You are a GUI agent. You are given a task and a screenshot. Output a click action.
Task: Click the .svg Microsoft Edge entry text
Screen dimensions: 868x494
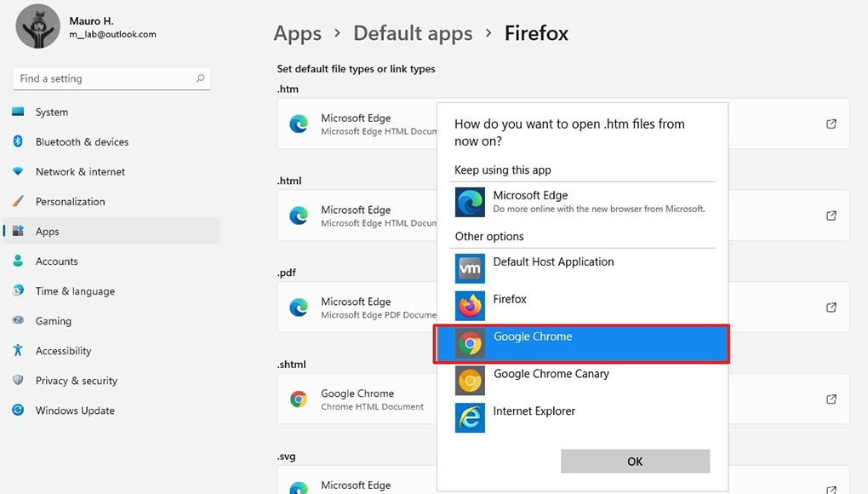pos(356,485)
